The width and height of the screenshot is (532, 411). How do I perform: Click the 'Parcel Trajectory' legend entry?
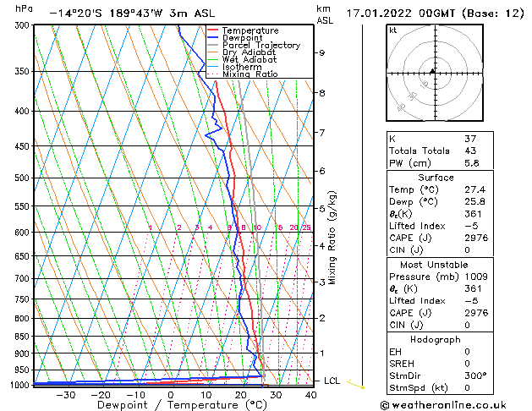click(261, 45)
